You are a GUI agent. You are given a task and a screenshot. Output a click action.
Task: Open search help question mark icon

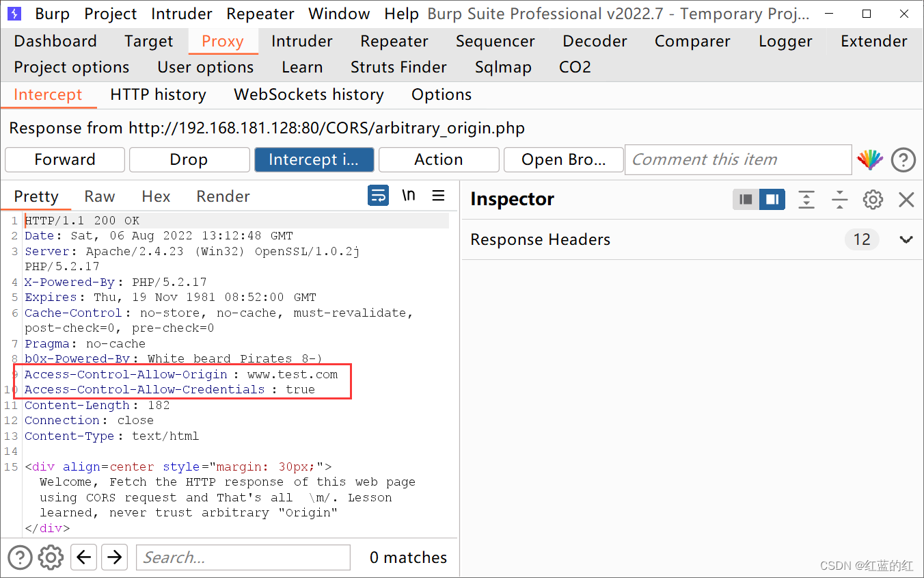click(20, 557)
